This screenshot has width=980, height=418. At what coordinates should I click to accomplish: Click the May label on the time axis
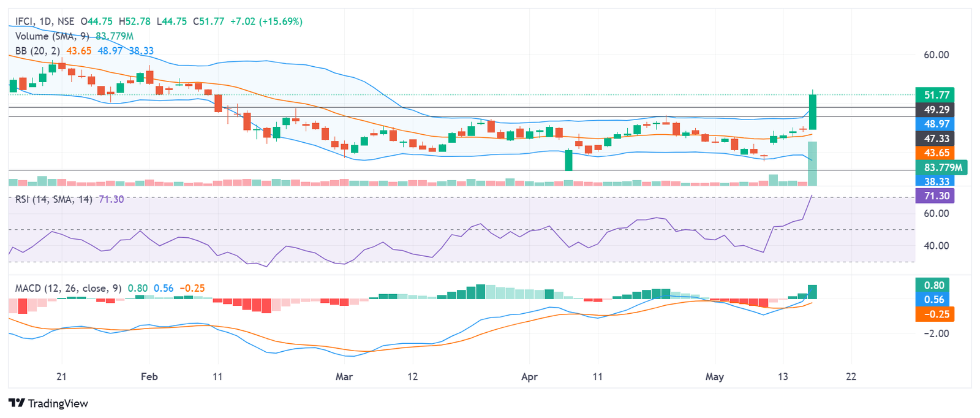pyautogui.click(x=714, y=376)
